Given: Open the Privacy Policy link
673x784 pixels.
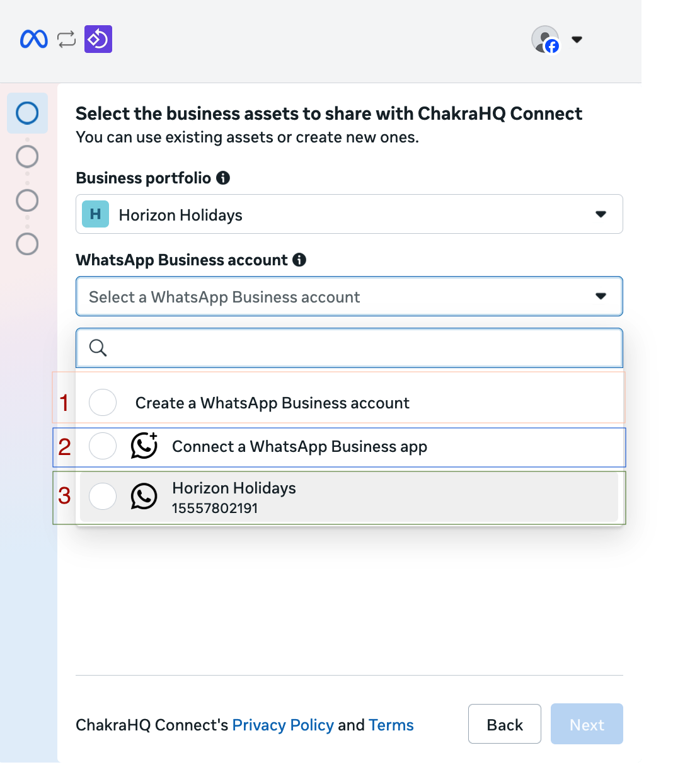Looking at the screenshot, I should coord(283,725).
